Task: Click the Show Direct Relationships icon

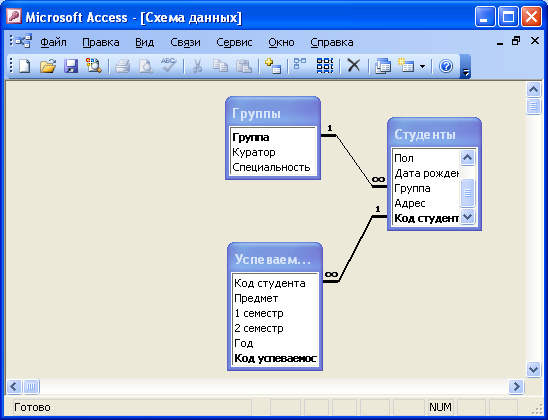Action: point(300,64)
